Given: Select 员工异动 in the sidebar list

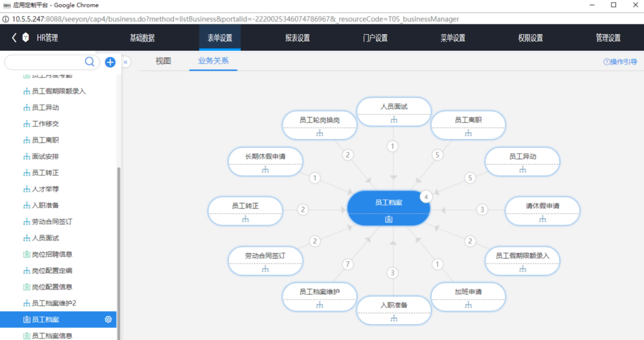Looking at the screenshot, I should pyautogui.click(x=46, y=107).
